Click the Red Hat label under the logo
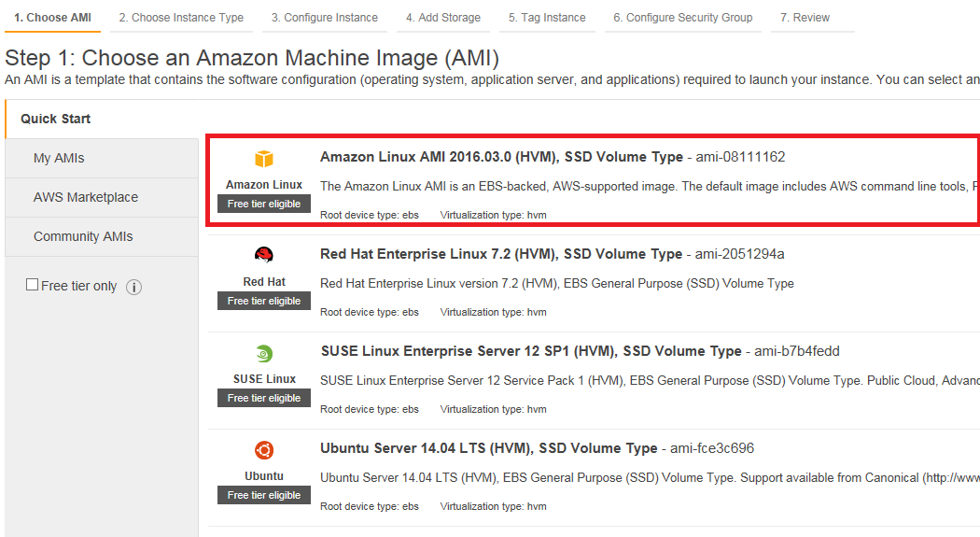 (x=264, y=282)
